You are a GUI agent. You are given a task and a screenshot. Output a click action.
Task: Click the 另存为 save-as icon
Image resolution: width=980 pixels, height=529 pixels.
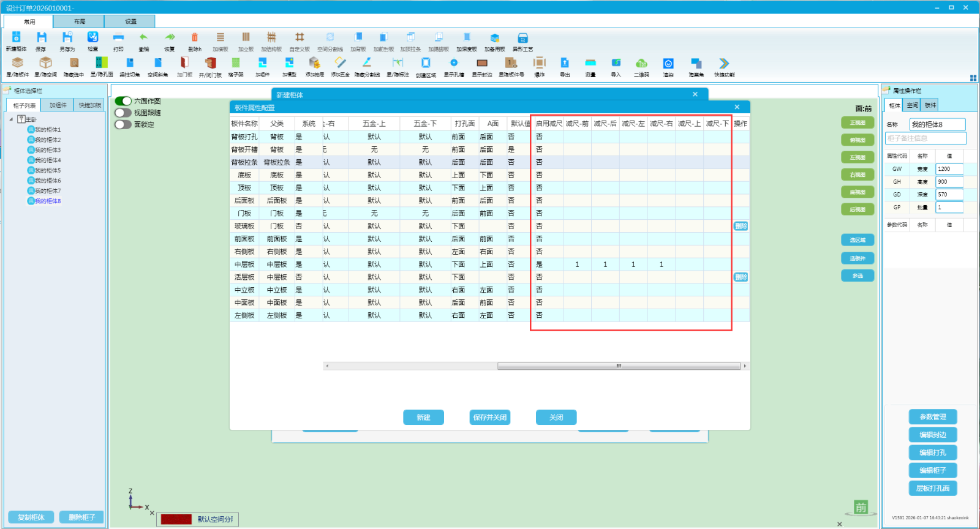point(67,40)
